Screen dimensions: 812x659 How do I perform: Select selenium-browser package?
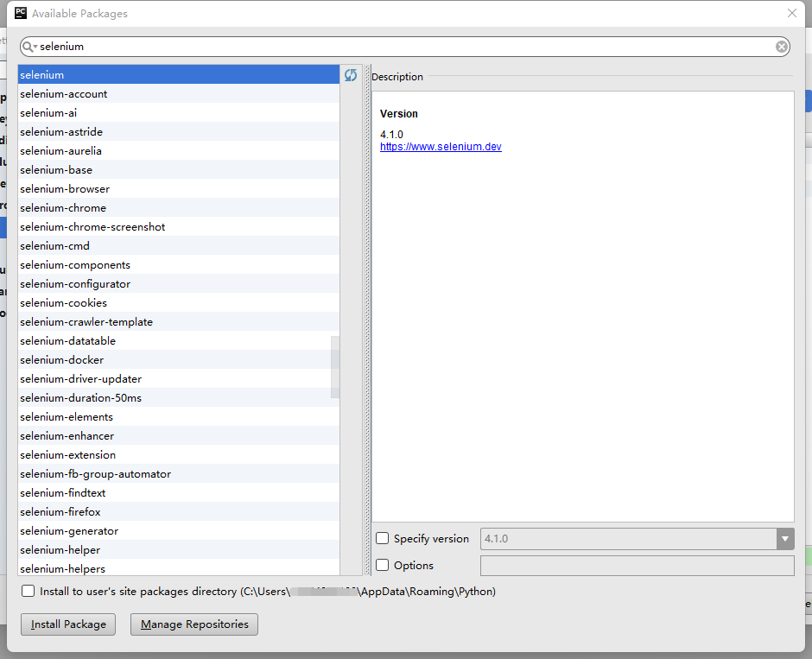pyautogui.click(x=179, y=188)
